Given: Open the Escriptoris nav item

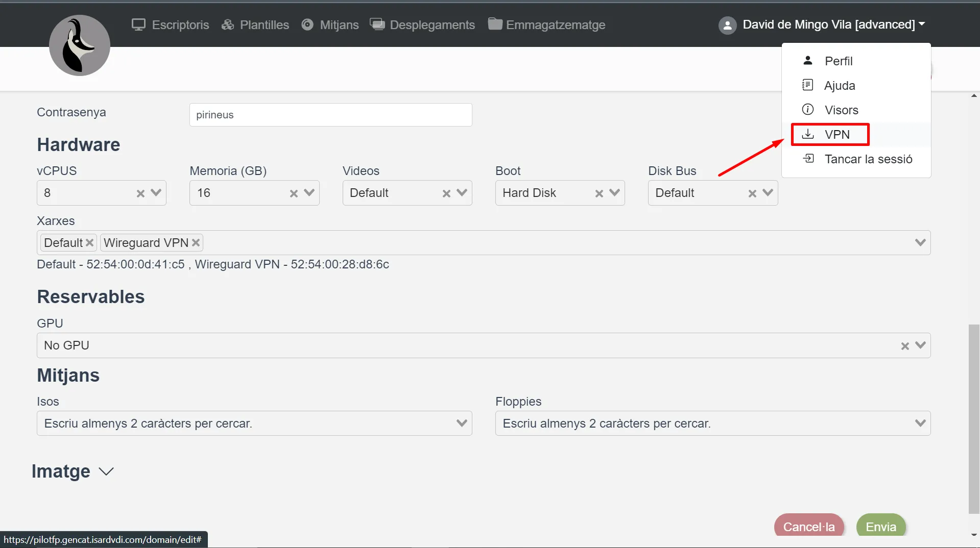Looking at the screenshot, I should [x=170, y=25].
